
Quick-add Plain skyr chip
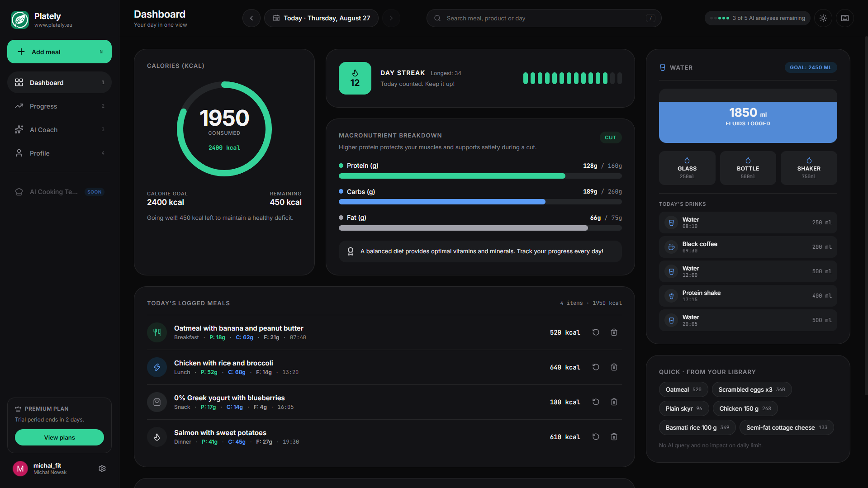683,408
